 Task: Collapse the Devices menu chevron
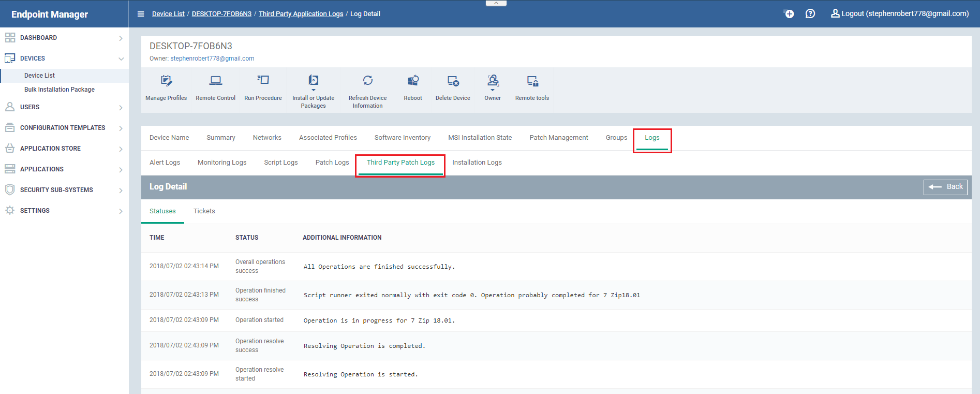pos(121,59)
